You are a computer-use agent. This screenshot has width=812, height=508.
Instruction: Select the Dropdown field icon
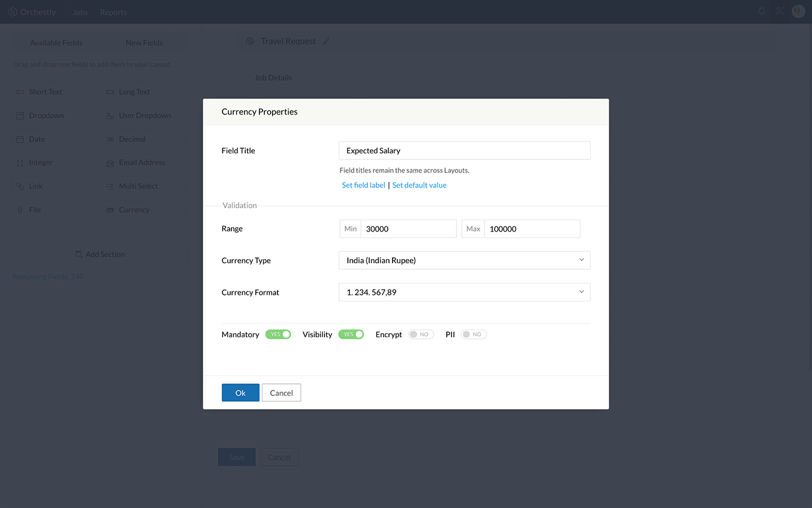(x=20, y=116)
